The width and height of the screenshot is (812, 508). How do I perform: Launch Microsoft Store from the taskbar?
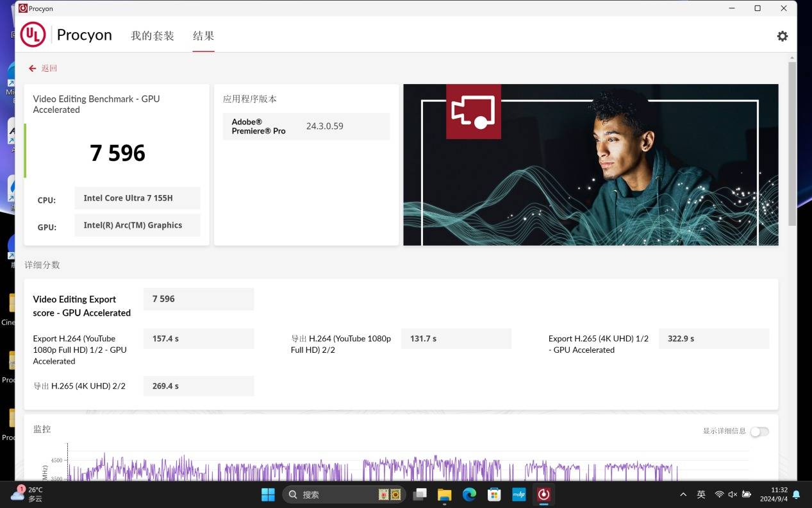(x=494, y=495)
